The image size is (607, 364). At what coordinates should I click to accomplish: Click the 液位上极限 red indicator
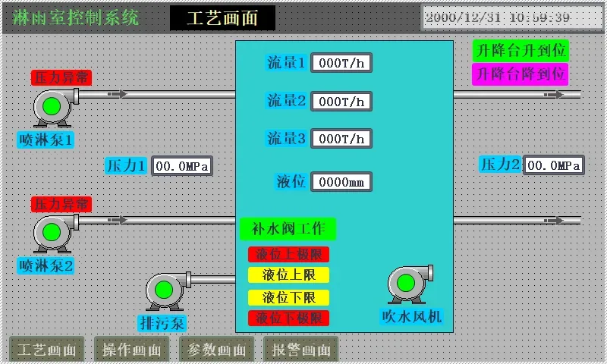point(289,255)
